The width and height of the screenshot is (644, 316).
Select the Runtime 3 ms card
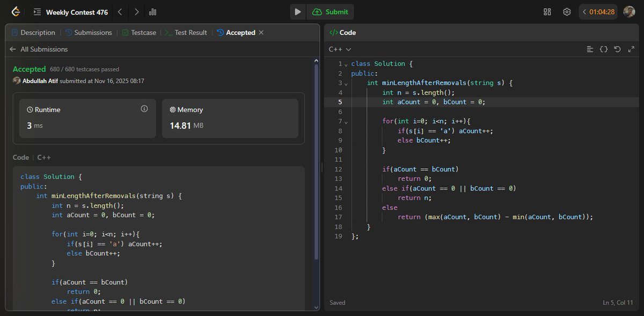[87, 118]
